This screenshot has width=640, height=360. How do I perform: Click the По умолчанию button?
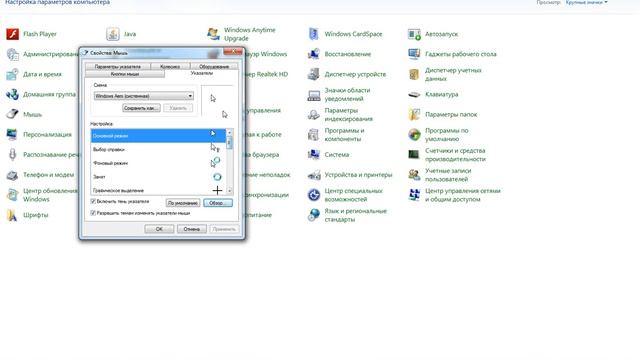[x=183, y=203]
